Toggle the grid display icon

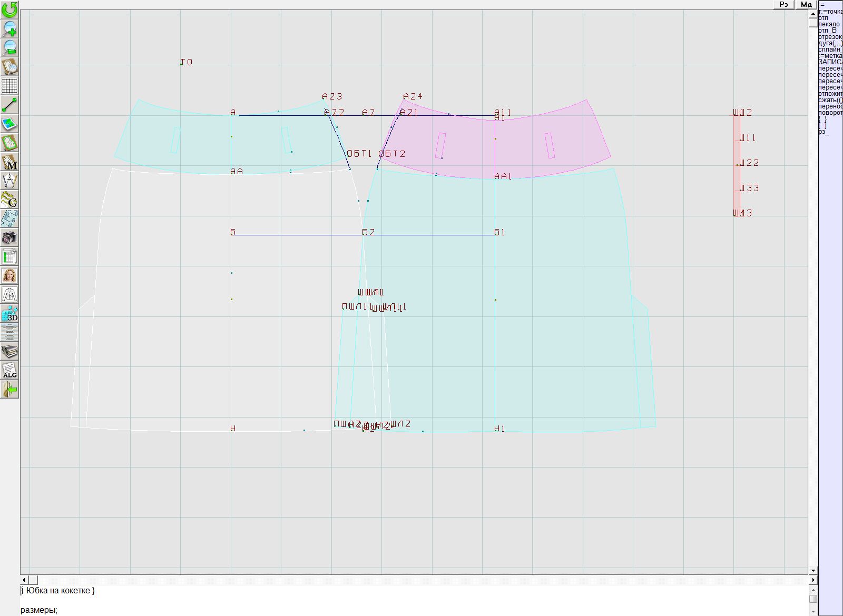(x=9, y=85)
